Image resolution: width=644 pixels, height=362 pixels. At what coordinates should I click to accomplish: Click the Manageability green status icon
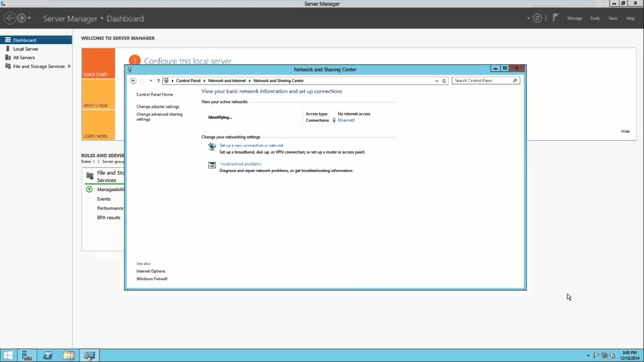tap(89, 190)
